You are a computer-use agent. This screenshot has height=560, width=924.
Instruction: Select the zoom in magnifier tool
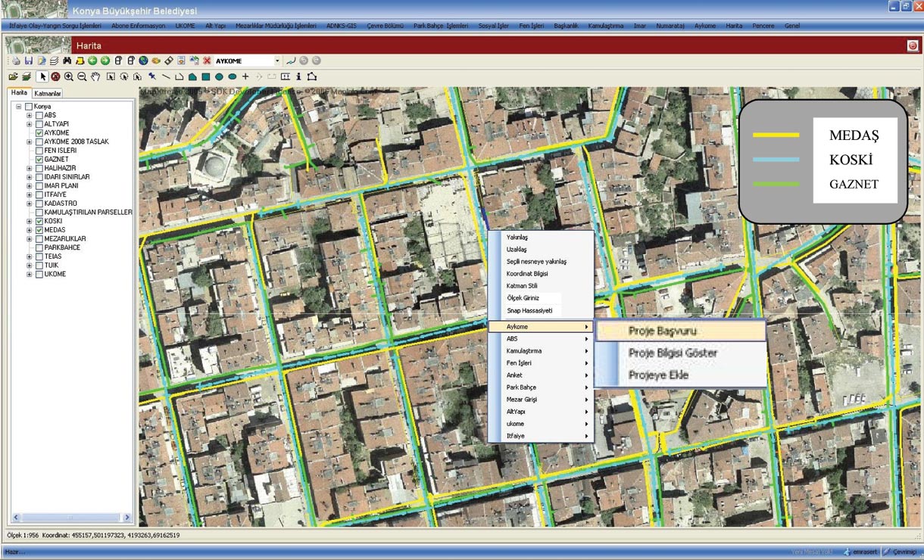69,76
